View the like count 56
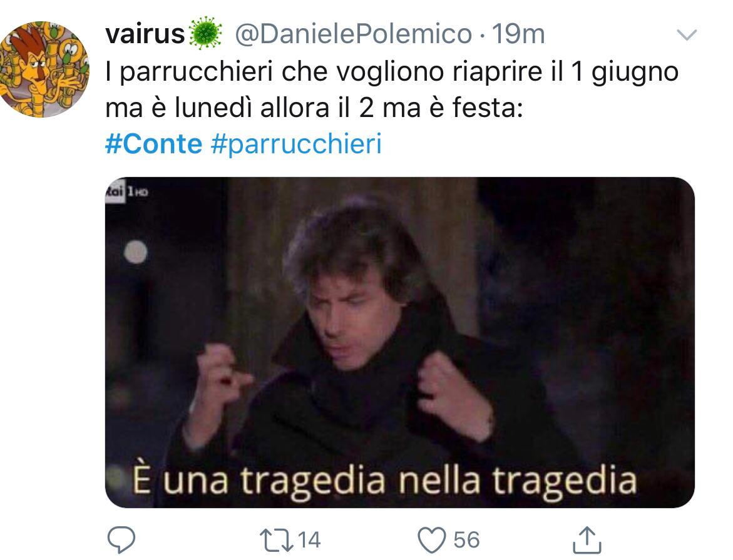733x560 pixels. 466,540
